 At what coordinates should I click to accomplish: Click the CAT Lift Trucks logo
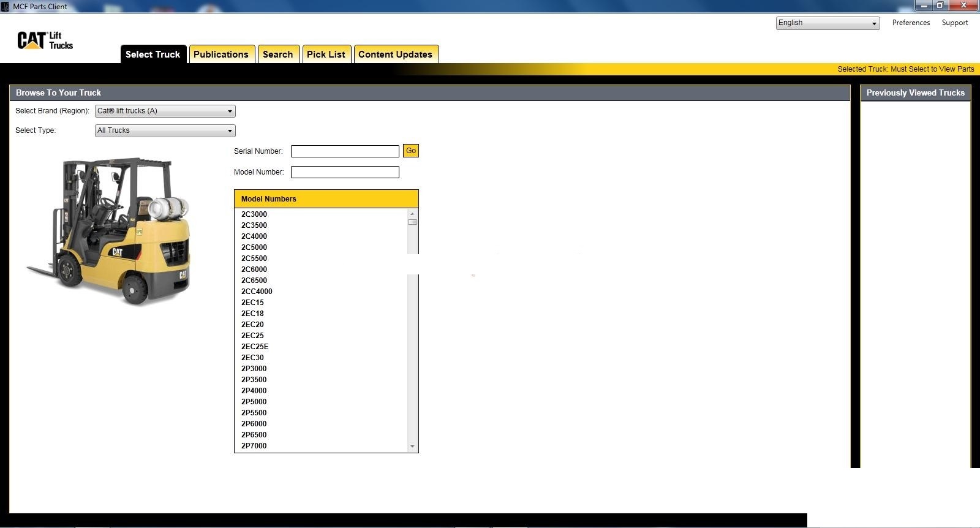tap(45, 40)
